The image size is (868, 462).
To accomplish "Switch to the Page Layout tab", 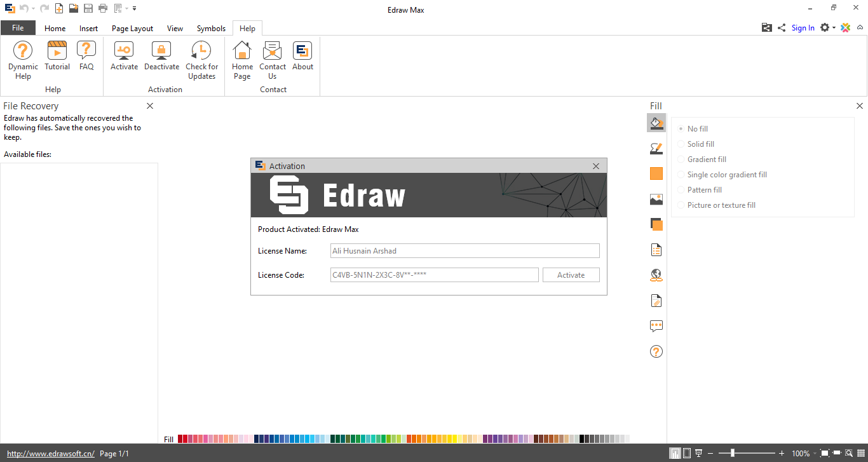I will [x=132, y=28].
